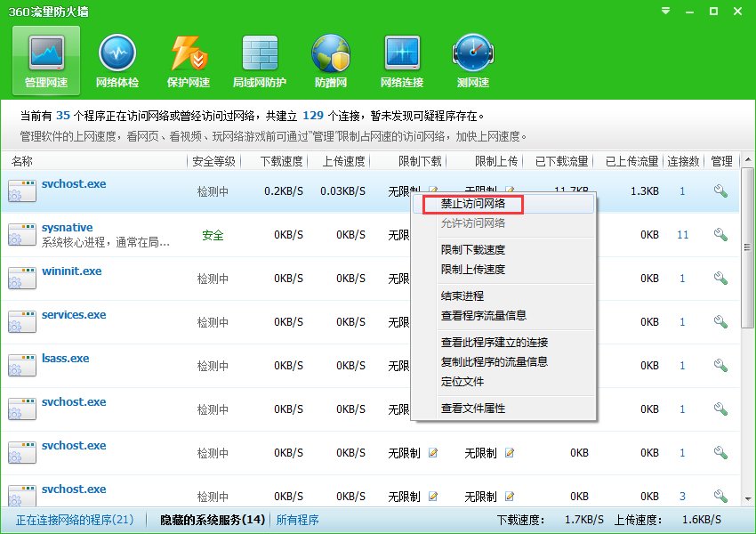Open the 网络体检 network checkup tool
Viewport: 756px width, 534px height.
[117, 59]
